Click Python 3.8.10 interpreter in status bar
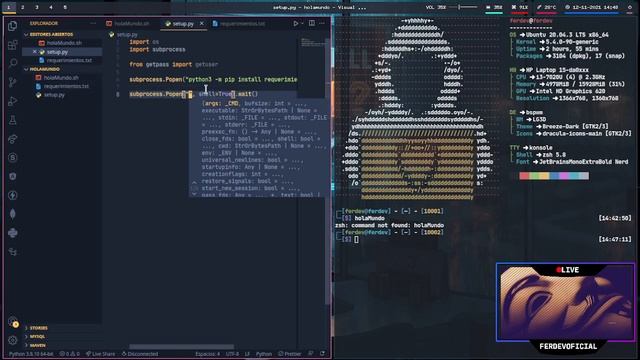640x360 pixels. coord(31,354)
